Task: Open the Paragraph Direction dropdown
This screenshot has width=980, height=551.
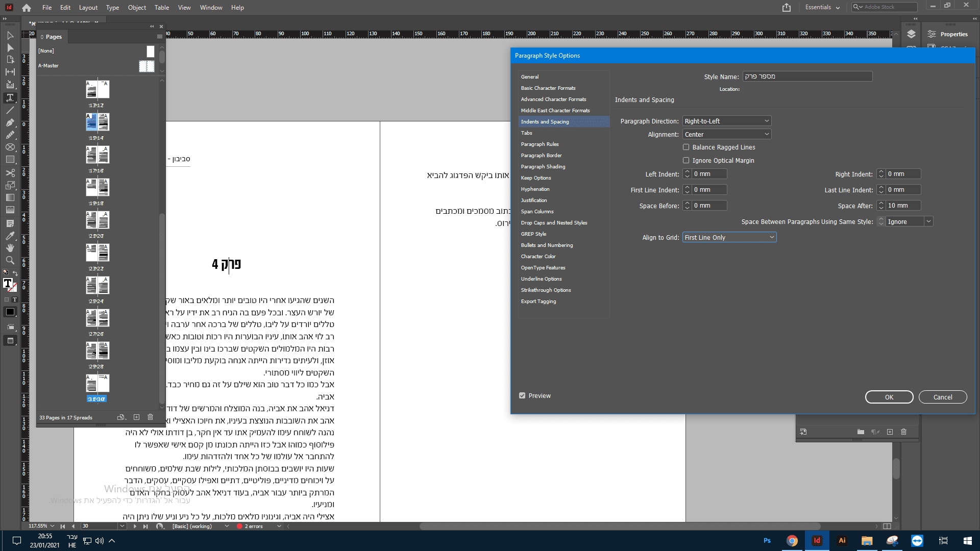Action: (727, 121)
